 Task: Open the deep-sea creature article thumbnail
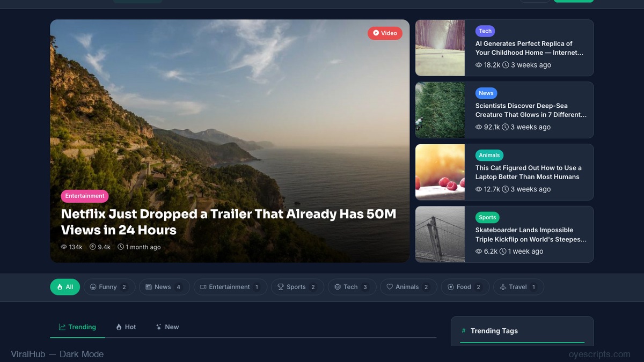click(x=440, y=110)
